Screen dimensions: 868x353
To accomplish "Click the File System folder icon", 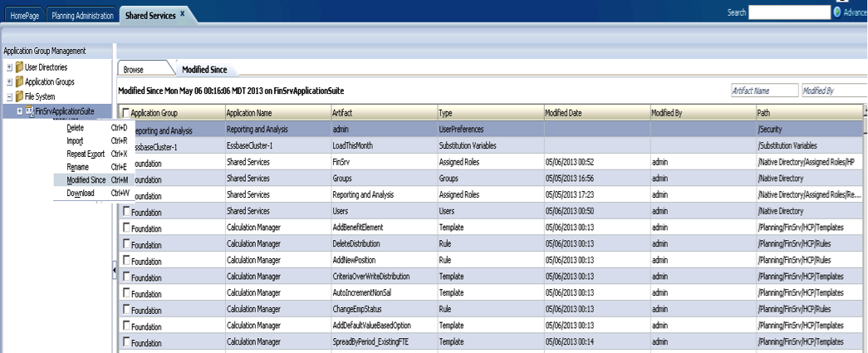I will [19, 96].
